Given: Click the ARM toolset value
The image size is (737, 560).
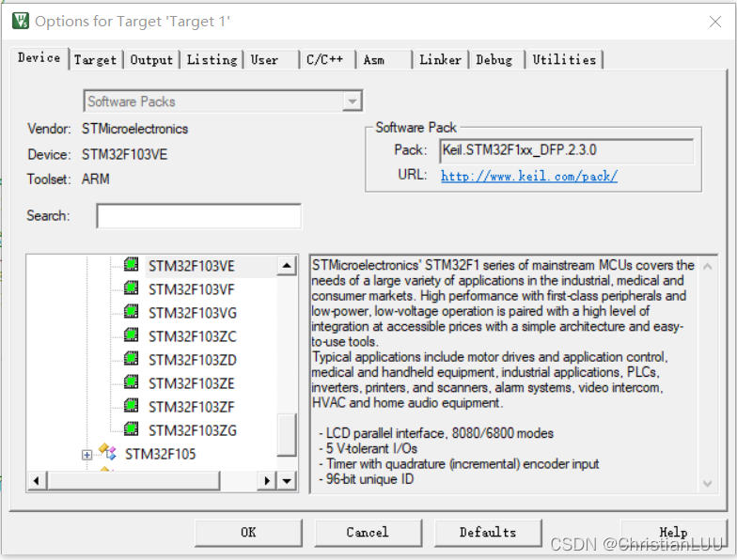Looking at the screenshot, I should [x=96, y=179].
